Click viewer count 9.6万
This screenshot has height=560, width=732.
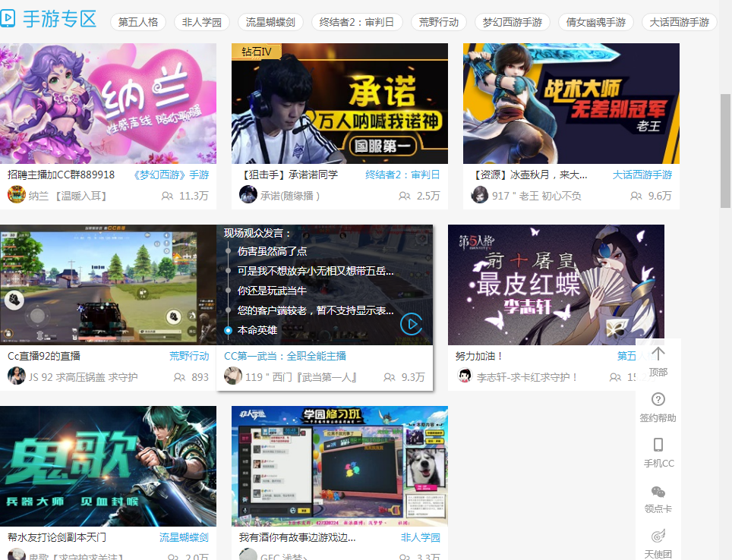(x=660, y=196)
